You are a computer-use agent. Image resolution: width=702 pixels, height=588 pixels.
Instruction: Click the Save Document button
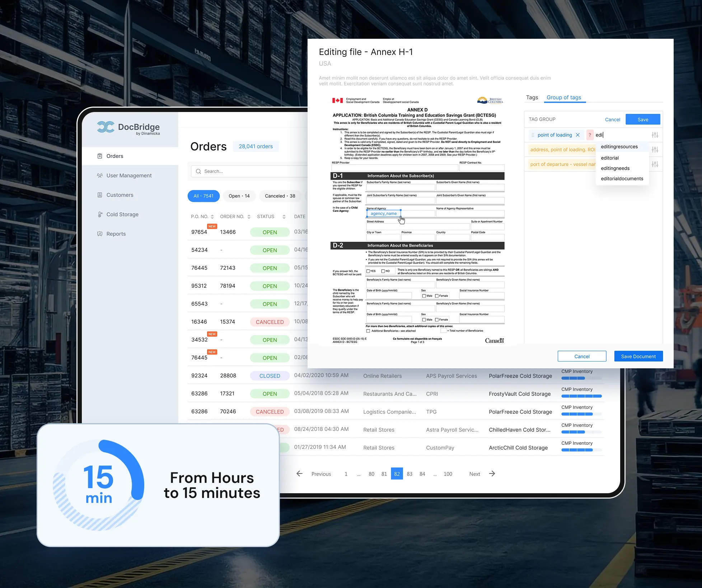[638, 356]
